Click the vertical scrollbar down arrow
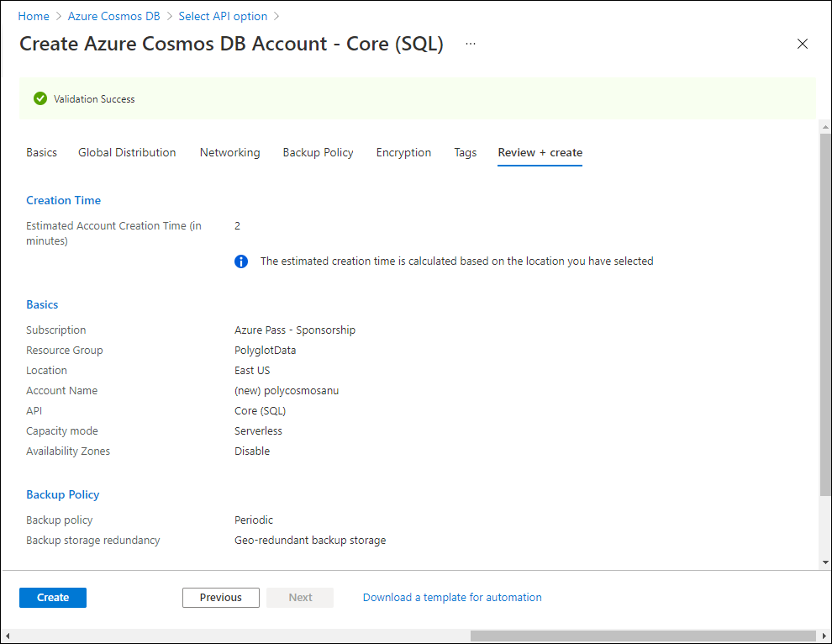Viewport: 832px width, 644px height. pos(825,562)
